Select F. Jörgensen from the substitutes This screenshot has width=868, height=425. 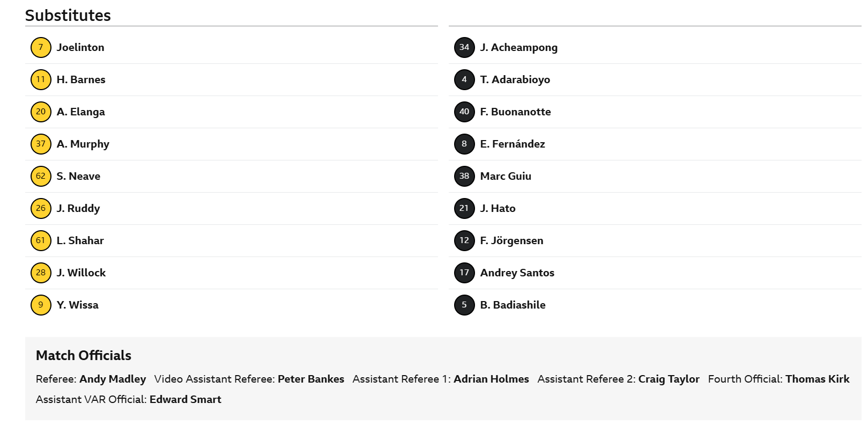pos(655,240)
